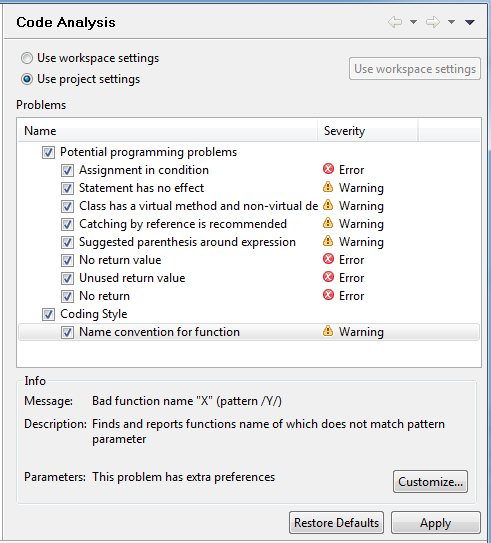This screenshot has width=491, height=543.
Task: Click the Restore Defaults button
Action: [x=336, y=523]
